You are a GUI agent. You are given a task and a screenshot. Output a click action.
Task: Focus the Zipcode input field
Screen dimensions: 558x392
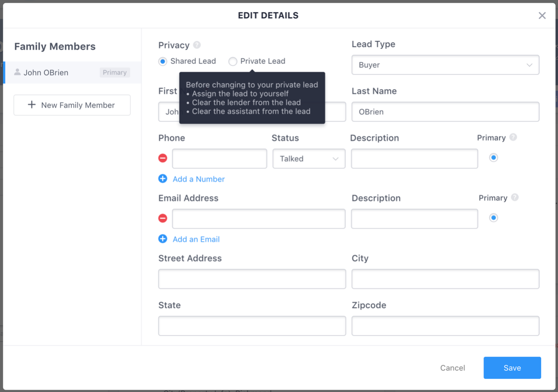pyautogui.click(x=445, y=326)
